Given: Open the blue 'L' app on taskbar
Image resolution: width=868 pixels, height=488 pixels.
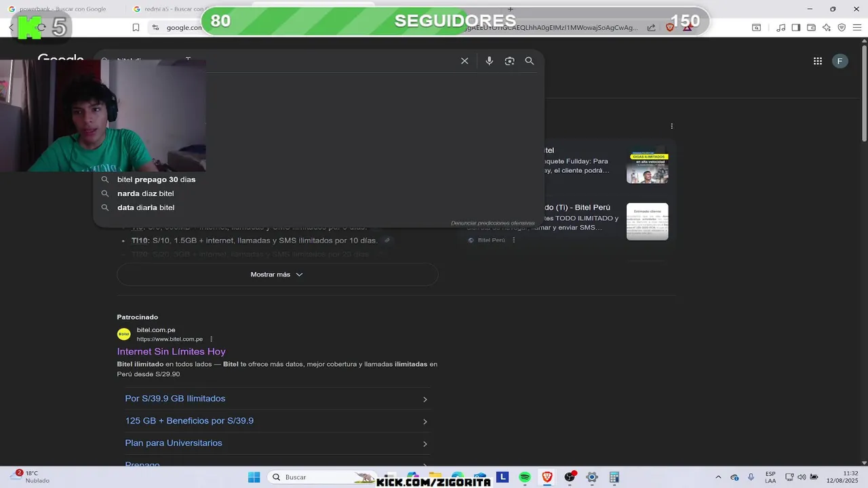Looking at the screenshot, I should 502,477.
